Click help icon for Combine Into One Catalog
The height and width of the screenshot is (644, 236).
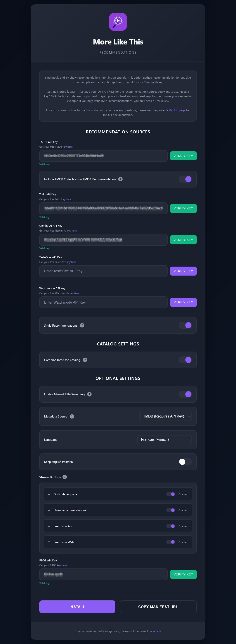(x=85, y=360)
